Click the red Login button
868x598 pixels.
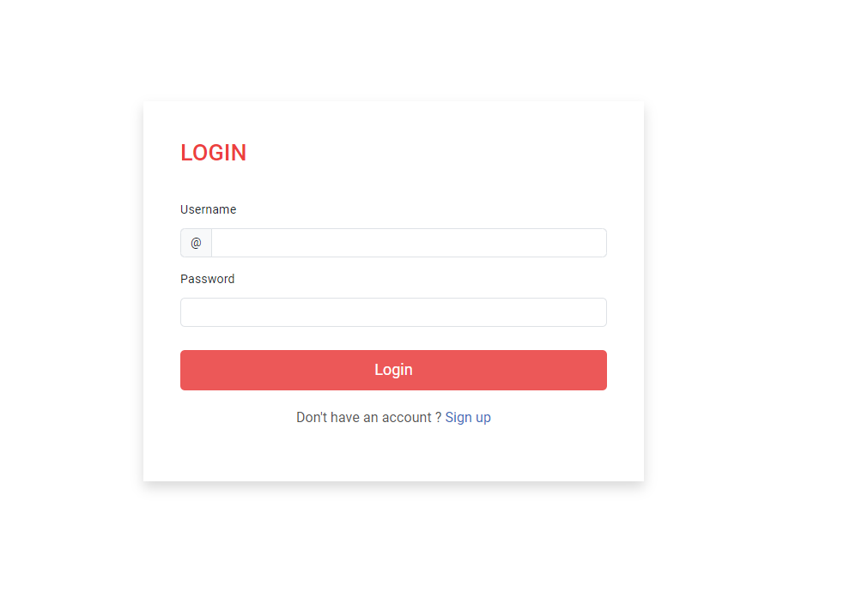click(x=393, y=370)
